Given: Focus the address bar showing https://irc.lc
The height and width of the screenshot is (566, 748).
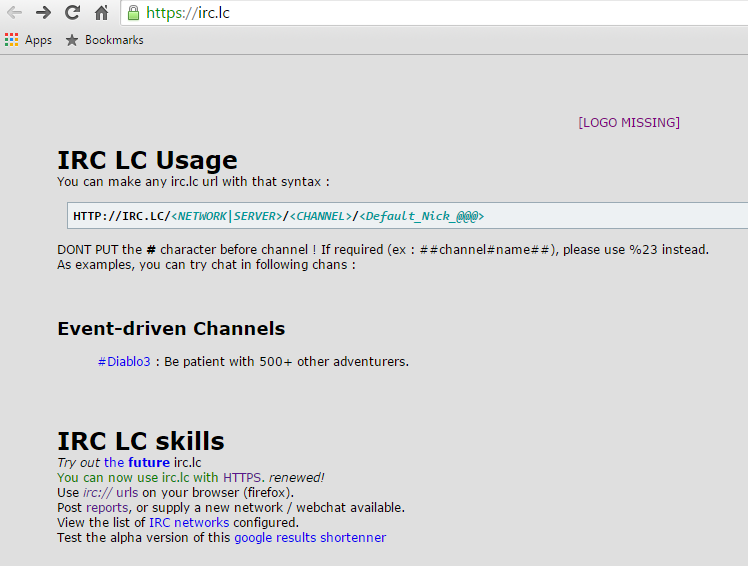Looking at the screenshot, I should pos(434,13).
